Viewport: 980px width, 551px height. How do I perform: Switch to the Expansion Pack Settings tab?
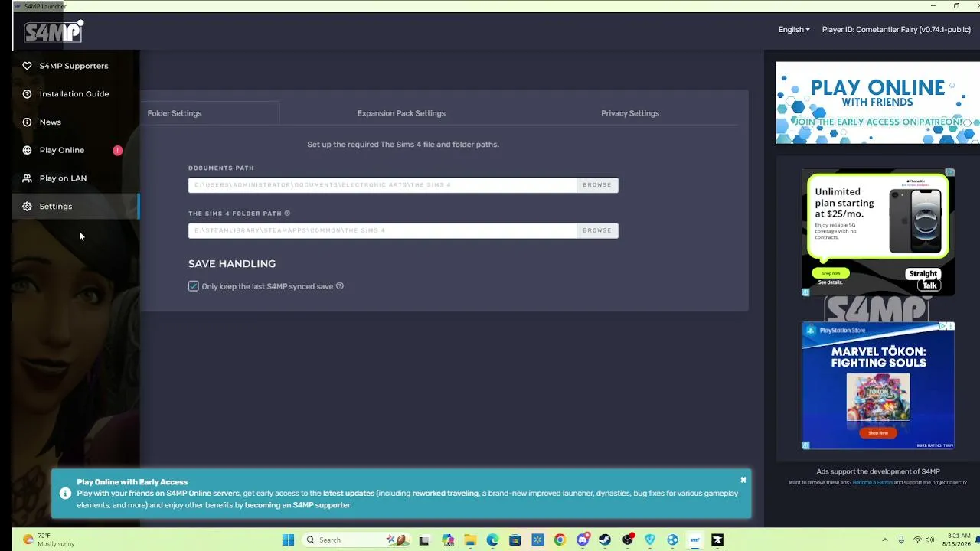[x=401, y=113]
